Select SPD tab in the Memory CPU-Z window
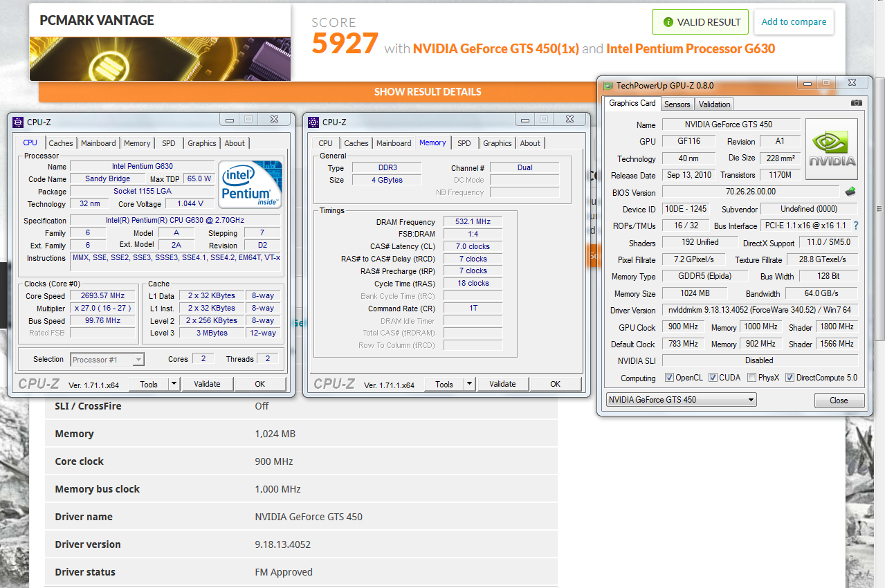885x588 pixels. pos(464,143)
